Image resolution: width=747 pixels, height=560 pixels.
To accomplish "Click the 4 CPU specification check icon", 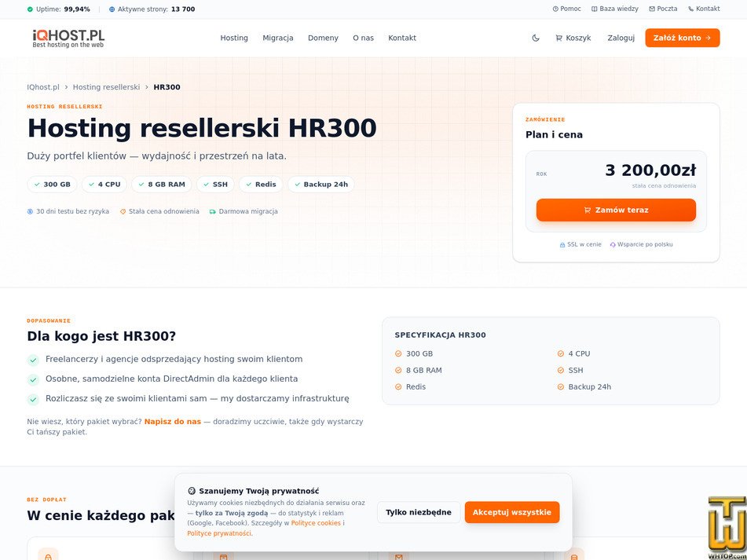I will (x=561, y=353).
